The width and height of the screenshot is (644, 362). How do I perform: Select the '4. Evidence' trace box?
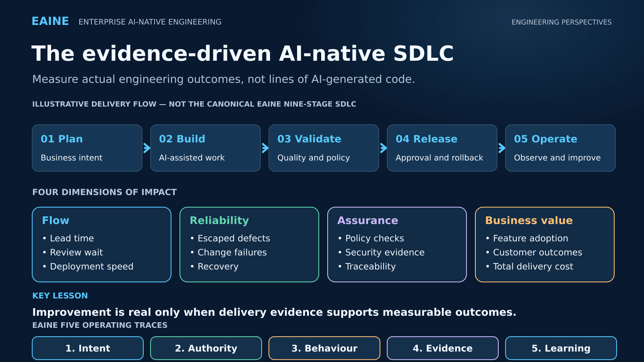(443, 348)
